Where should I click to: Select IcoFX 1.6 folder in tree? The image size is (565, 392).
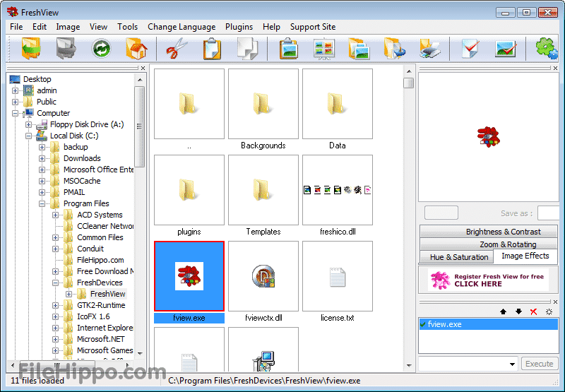point(93,316)
